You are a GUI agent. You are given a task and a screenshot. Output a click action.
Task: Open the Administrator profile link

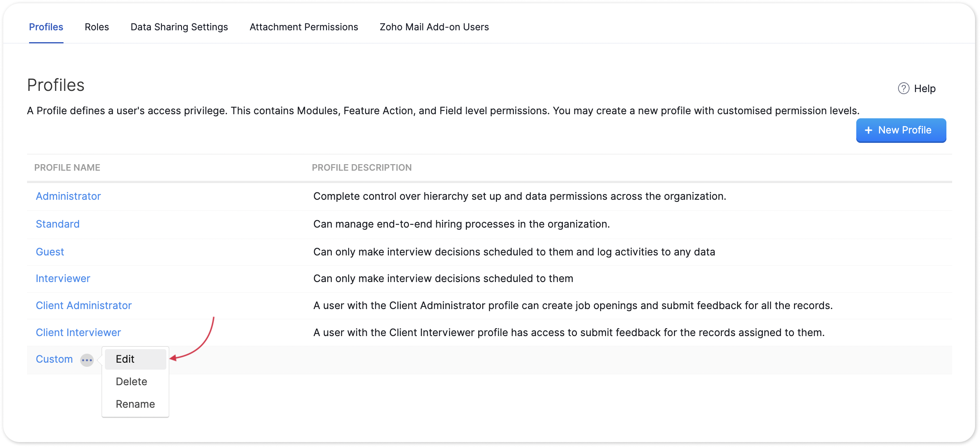68,196
